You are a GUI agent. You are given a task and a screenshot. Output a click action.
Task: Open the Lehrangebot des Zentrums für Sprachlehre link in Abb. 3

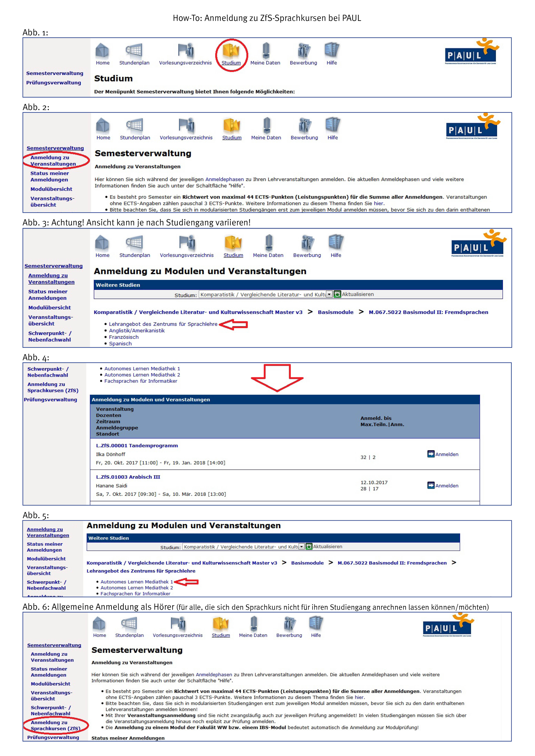coord(163,324)
